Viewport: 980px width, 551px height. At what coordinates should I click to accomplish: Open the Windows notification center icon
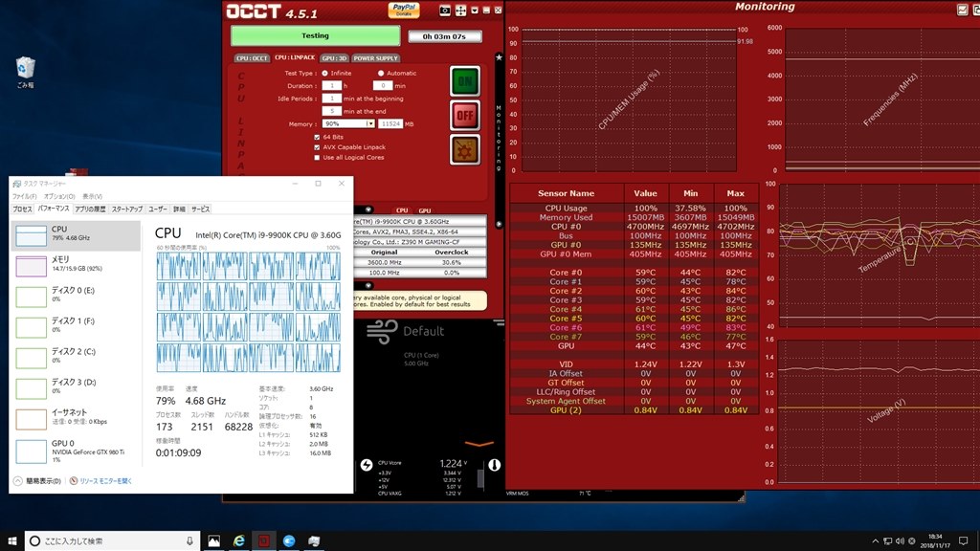963,541
